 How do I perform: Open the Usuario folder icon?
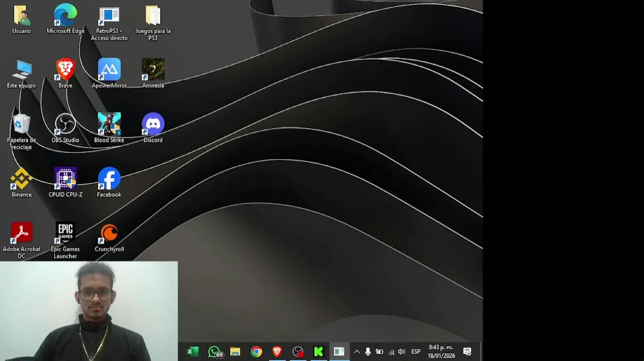(22, 20)
